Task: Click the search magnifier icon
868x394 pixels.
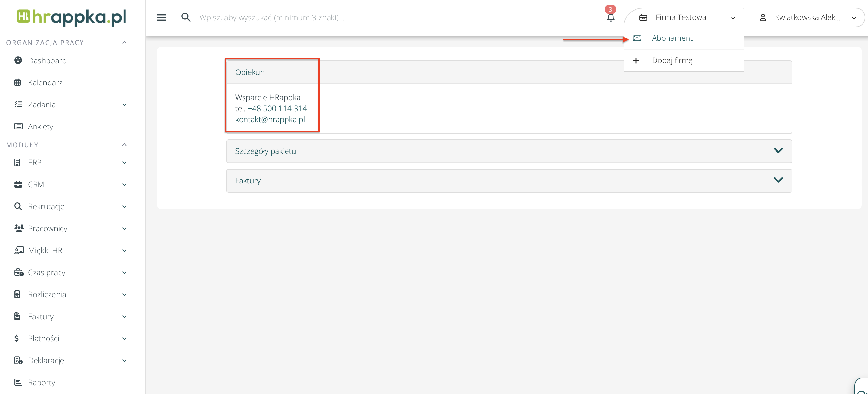Action: click(186, 17)
